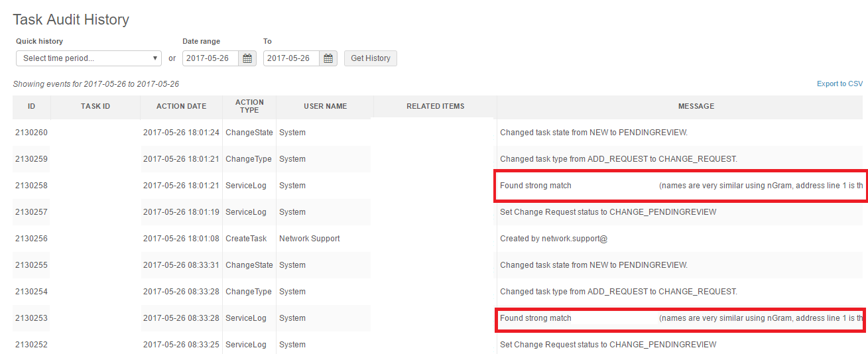Click the To date input field
The image size is (868, 354).
[x=290, y=58]
